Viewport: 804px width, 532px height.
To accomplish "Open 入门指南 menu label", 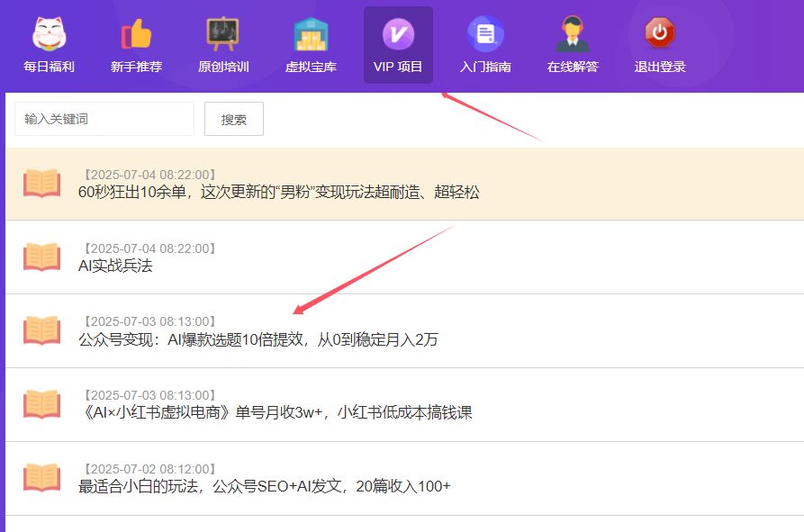I will (485, 67).
